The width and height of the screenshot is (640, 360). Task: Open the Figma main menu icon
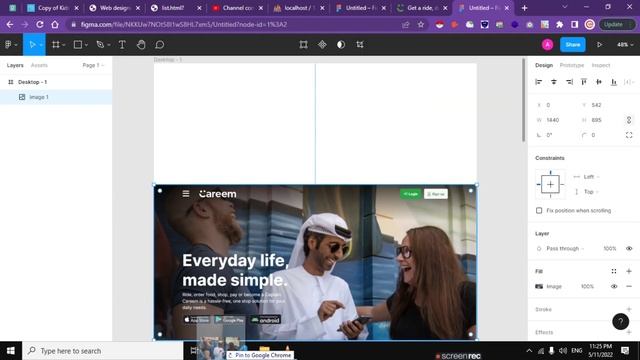[8, 44]
